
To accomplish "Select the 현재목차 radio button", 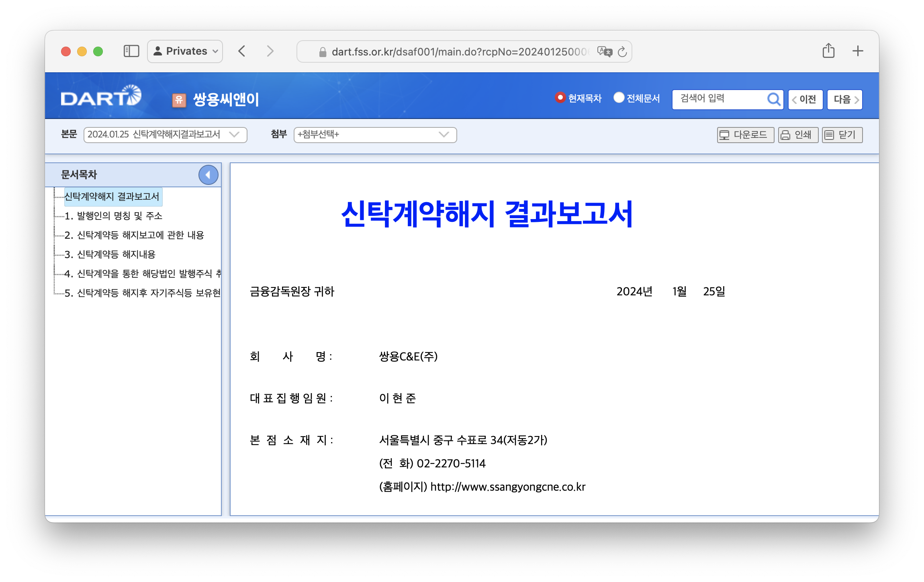I will click(560, 98).
